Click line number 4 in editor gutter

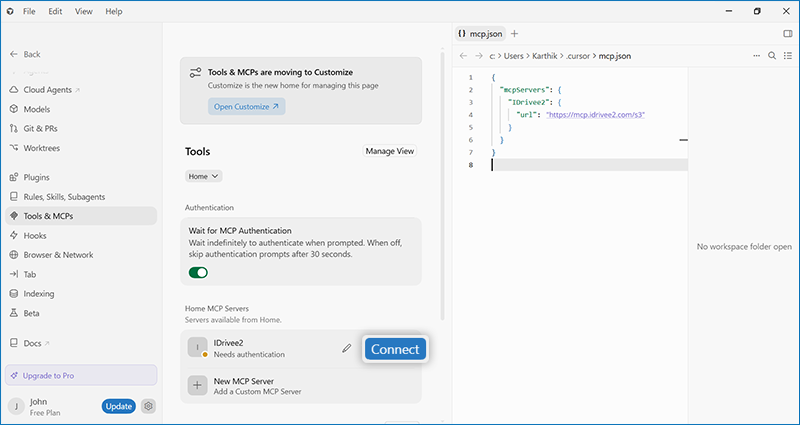tap(471, 115)
